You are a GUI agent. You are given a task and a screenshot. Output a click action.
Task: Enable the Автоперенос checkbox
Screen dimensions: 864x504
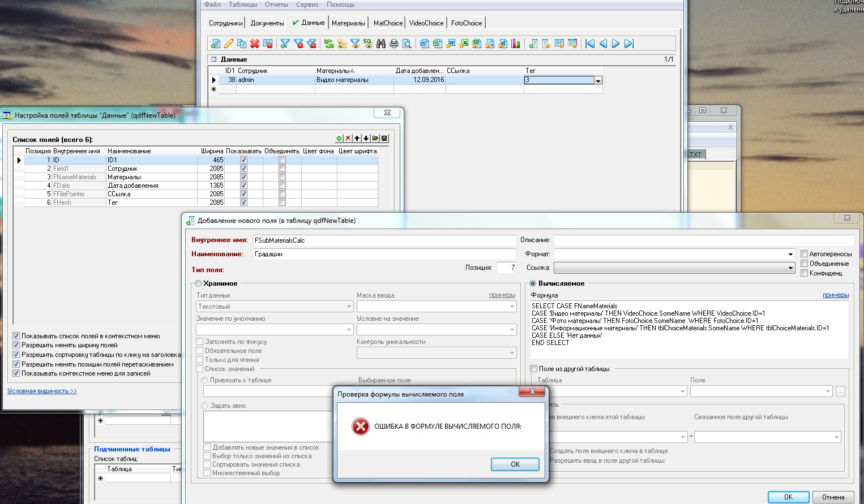804,254
